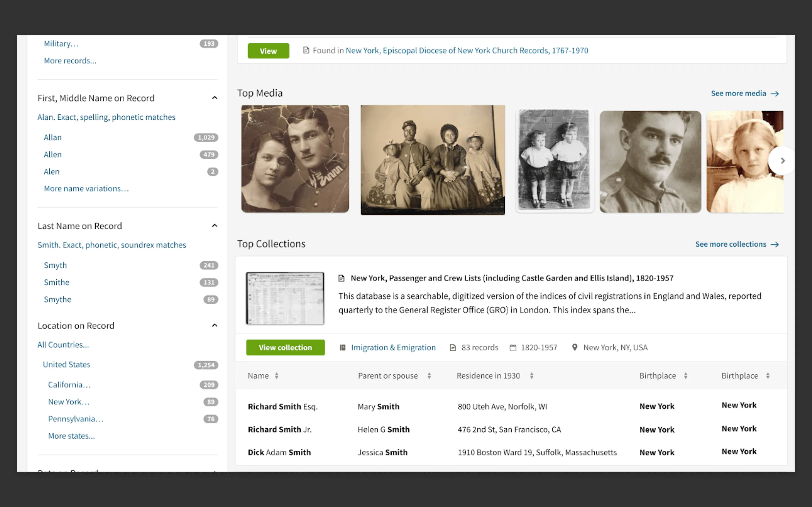Collapse the Location on Record section
The image size is (812, 507).
tap(214, 326)
